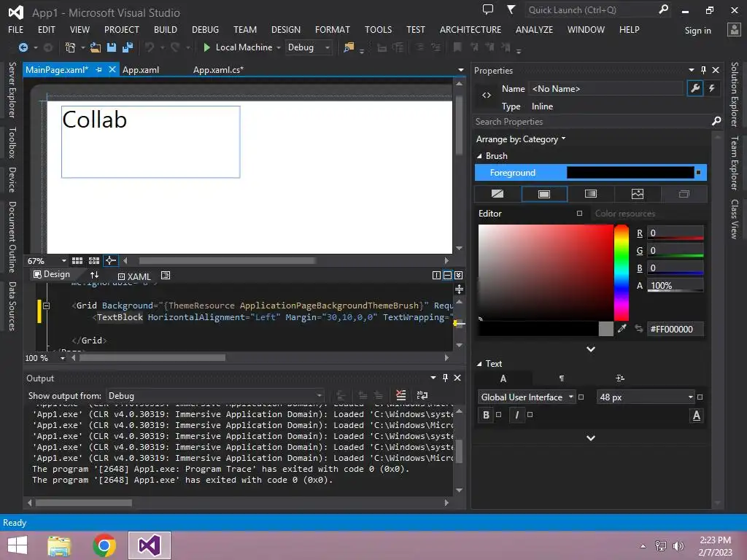This screenshot has height=560, width=747.
Task: Open Chrome from the taskbar
Action: tap(104, 545)
